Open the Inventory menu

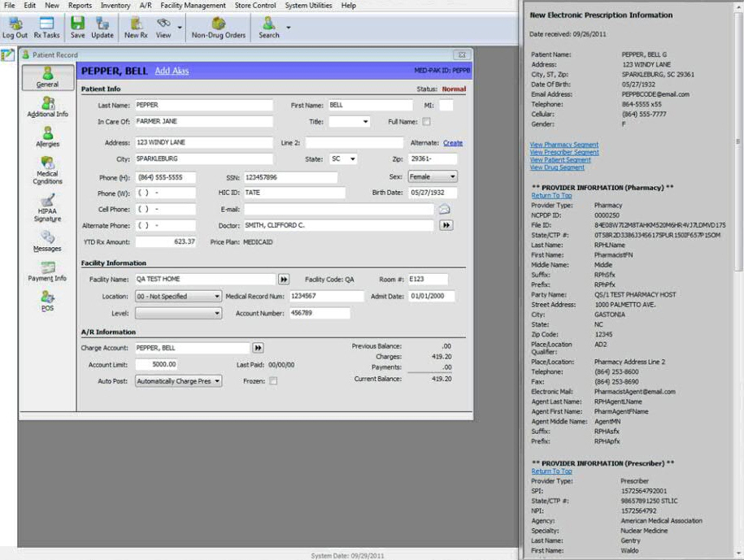[115, 6]
